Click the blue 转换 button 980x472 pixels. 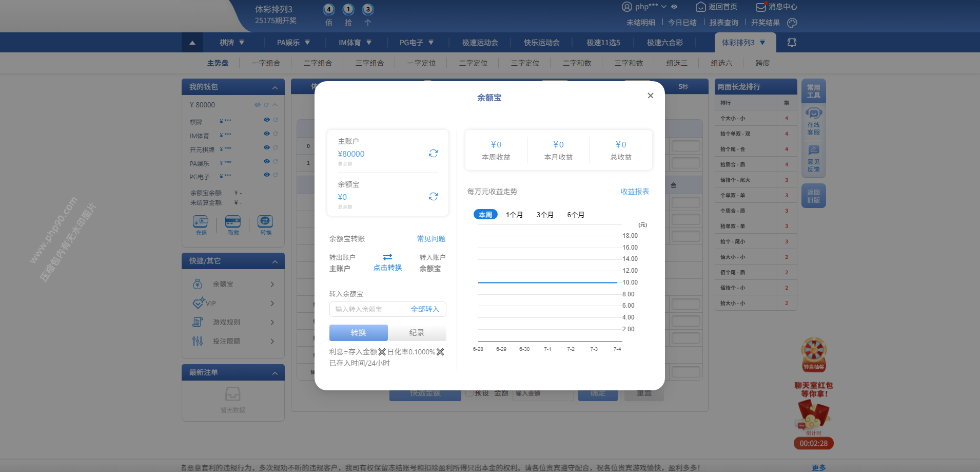358,333
